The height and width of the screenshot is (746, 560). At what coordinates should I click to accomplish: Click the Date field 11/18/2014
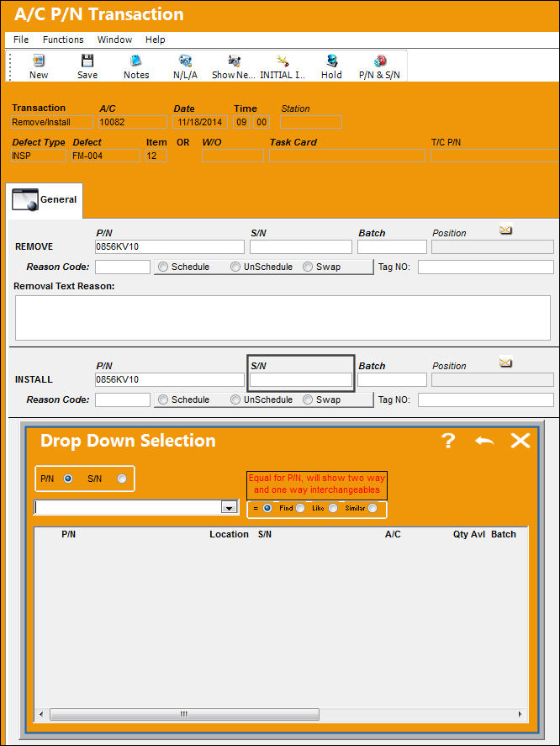pos(200,122)
